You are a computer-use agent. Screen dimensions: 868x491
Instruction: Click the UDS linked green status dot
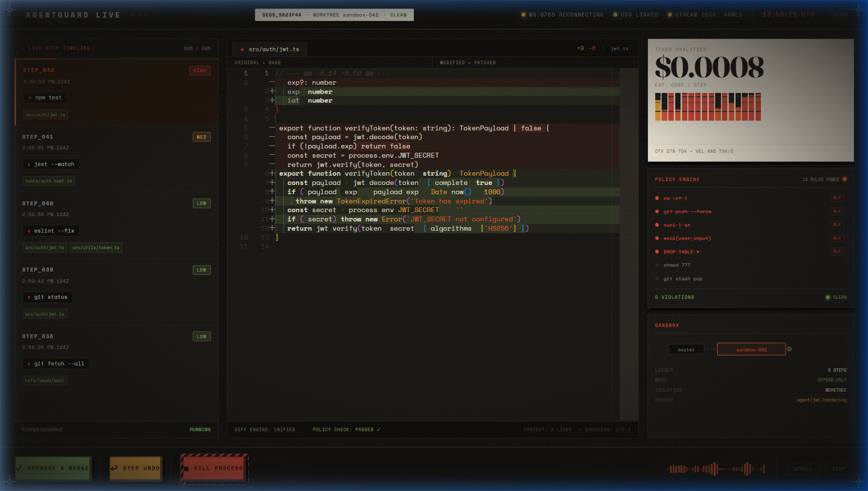click(615, 15)
